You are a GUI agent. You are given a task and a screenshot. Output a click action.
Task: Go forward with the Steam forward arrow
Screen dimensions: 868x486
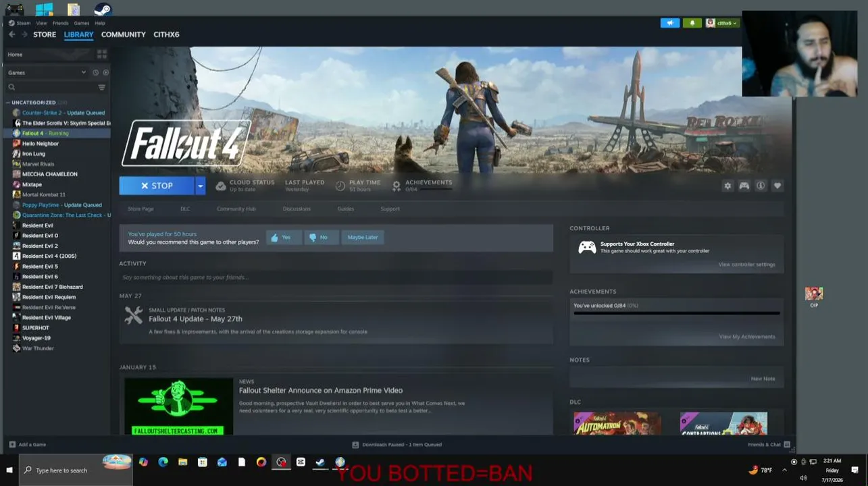pos(24,34)
